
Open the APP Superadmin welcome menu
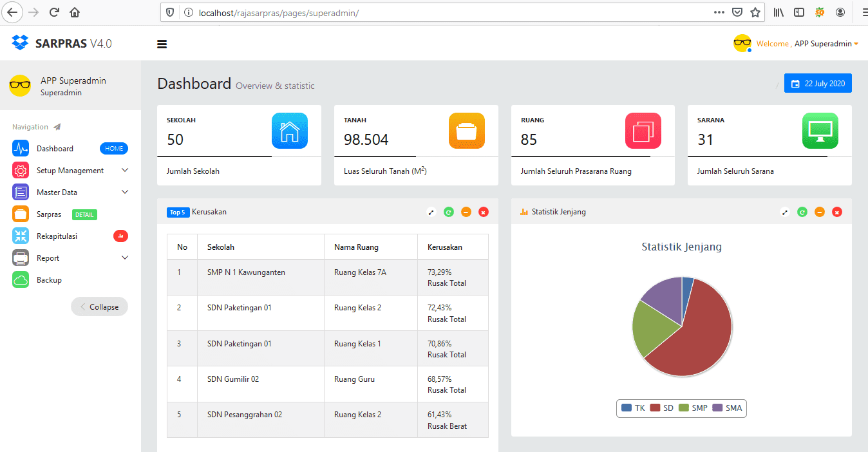806,43
